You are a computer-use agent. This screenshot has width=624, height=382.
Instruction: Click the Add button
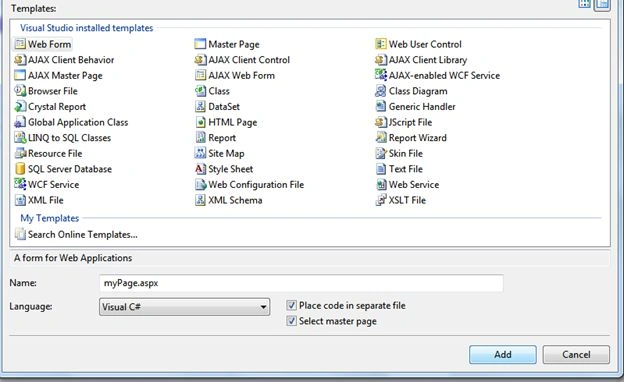[x=503, y=354]
